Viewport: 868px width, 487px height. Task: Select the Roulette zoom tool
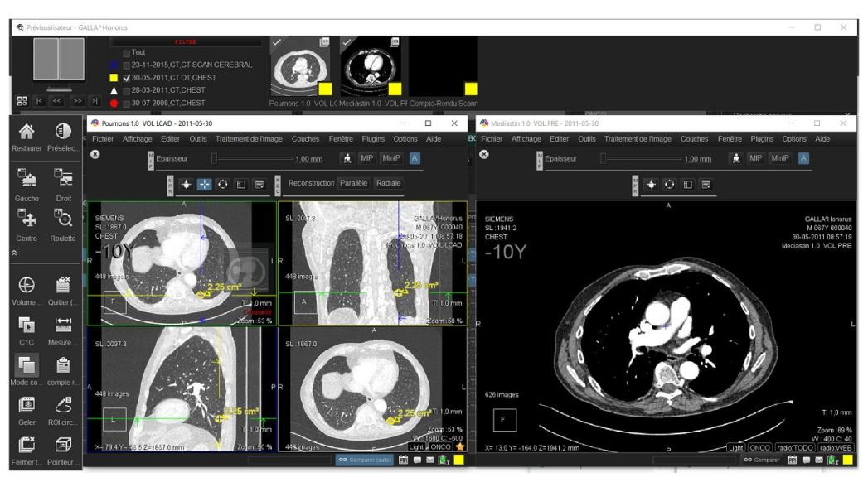click(x=62, y=221)
